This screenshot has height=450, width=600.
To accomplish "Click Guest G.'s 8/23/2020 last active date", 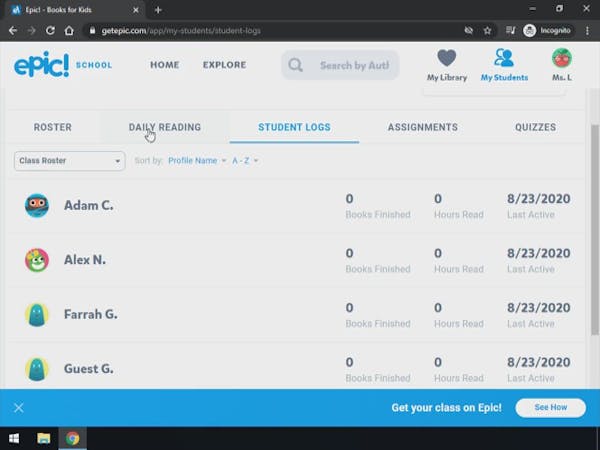I will 538,362.
